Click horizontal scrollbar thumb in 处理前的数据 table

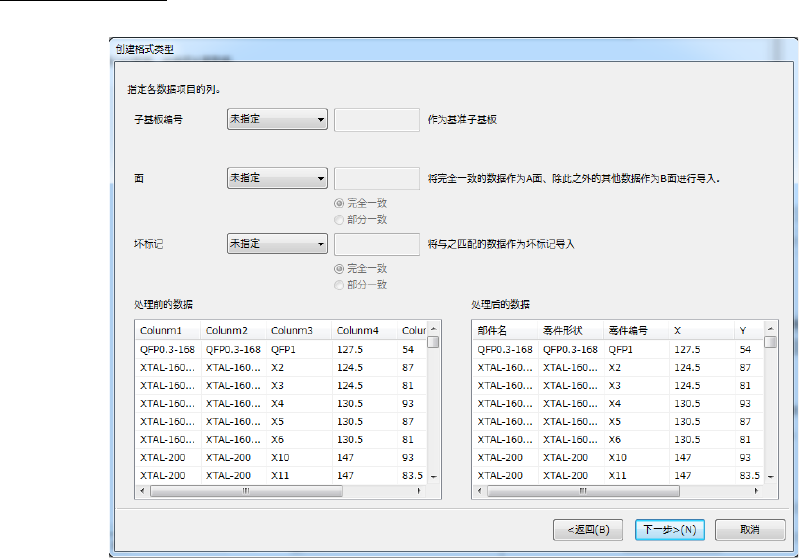pyautogui.click(x=247, y=491)
